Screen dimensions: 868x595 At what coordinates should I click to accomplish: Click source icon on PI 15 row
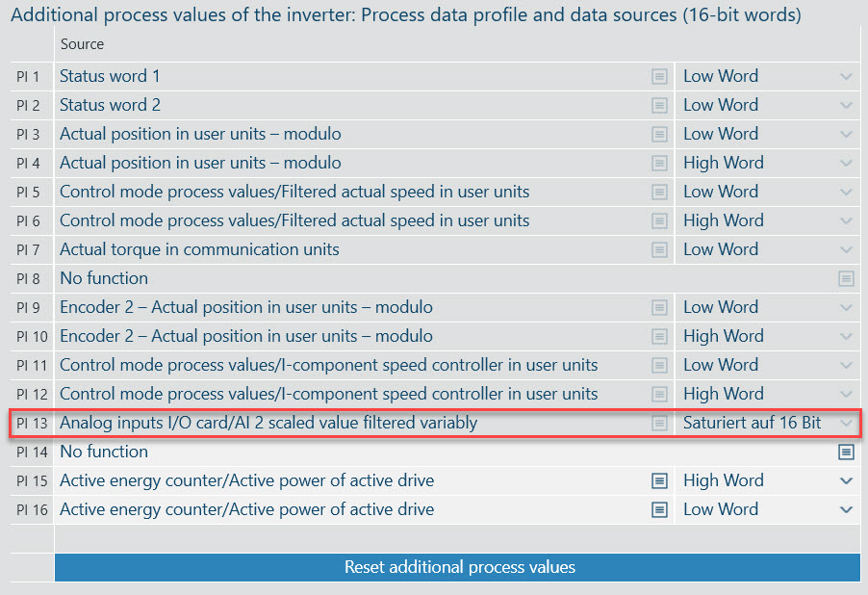point(659,480)
